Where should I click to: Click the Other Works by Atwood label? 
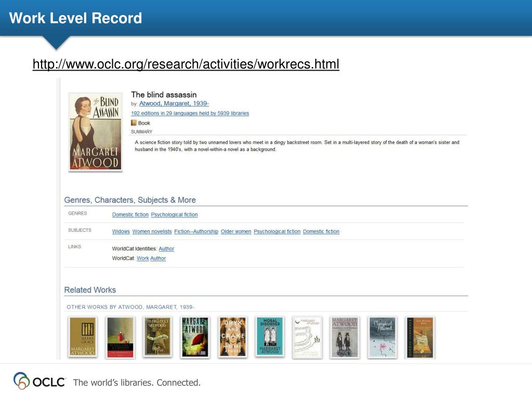(x=130, y=307)
